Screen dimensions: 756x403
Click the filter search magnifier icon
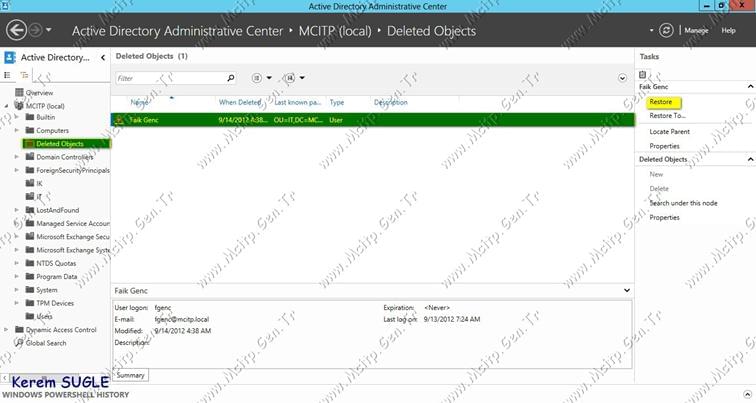(x=230, y=78)
